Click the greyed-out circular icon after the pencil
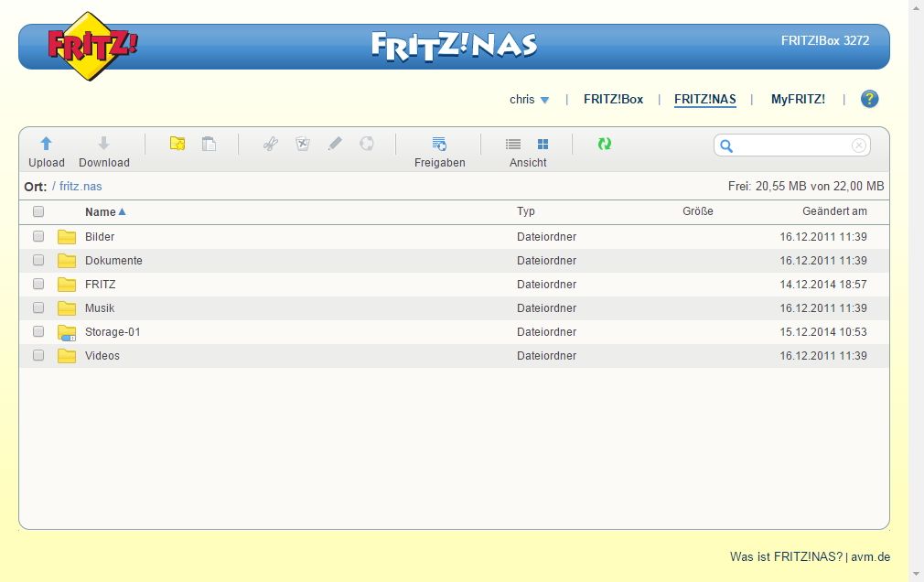Viewport: 924px width, 582px height. click(x=367, y=144)
